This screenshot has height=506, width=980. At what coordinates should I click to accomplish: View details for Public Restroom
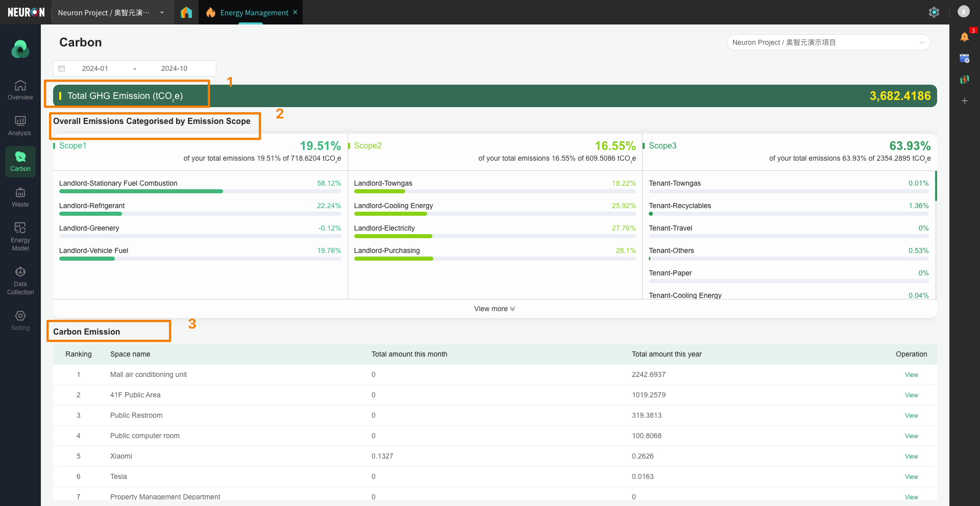(x=911, y=416)
